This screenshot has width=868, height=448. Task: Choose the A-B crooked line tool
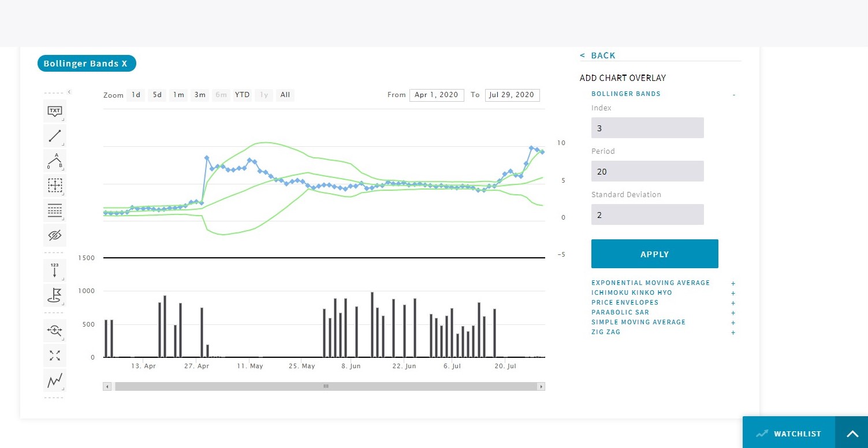point(55,161)
